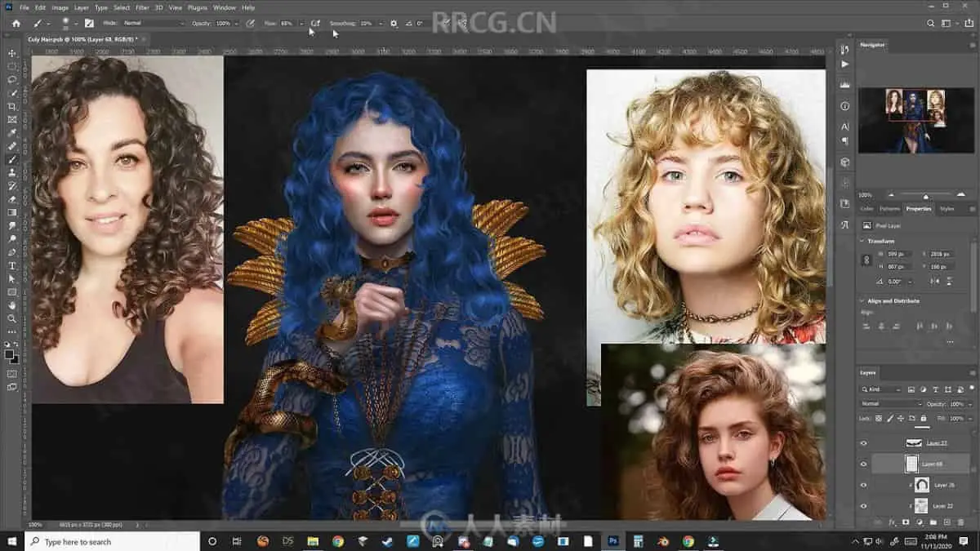This screenshot has height=551, width=980.
Task: Open smoothing options gear icon
Action: pyautogui.click(x=394, y=24)
